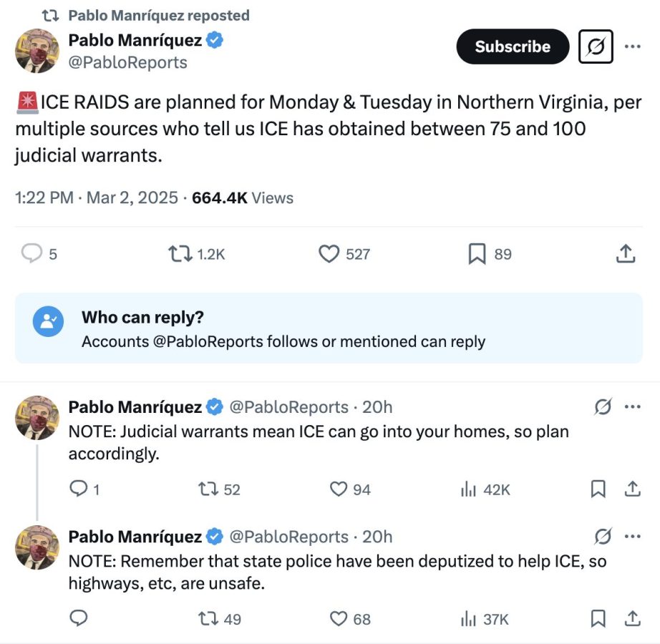The height and width of the screenshot is (644, 660).
Task: Like the main post with 527 likes
Action: 329,254
